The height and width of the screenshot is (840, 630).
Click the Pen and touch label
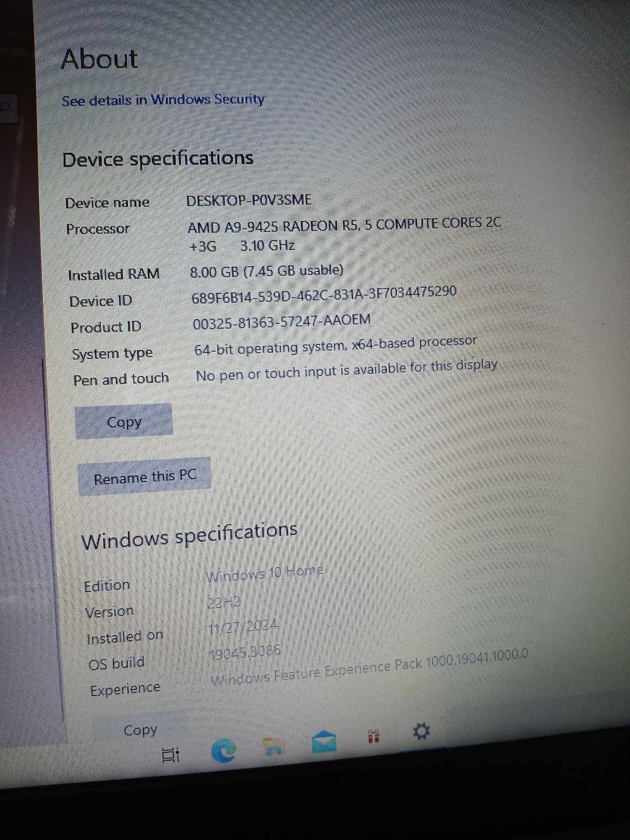(121, 379)
